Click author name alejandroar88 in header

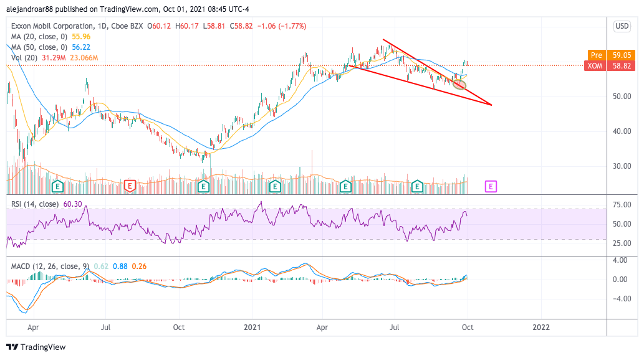tap(30, 9)
